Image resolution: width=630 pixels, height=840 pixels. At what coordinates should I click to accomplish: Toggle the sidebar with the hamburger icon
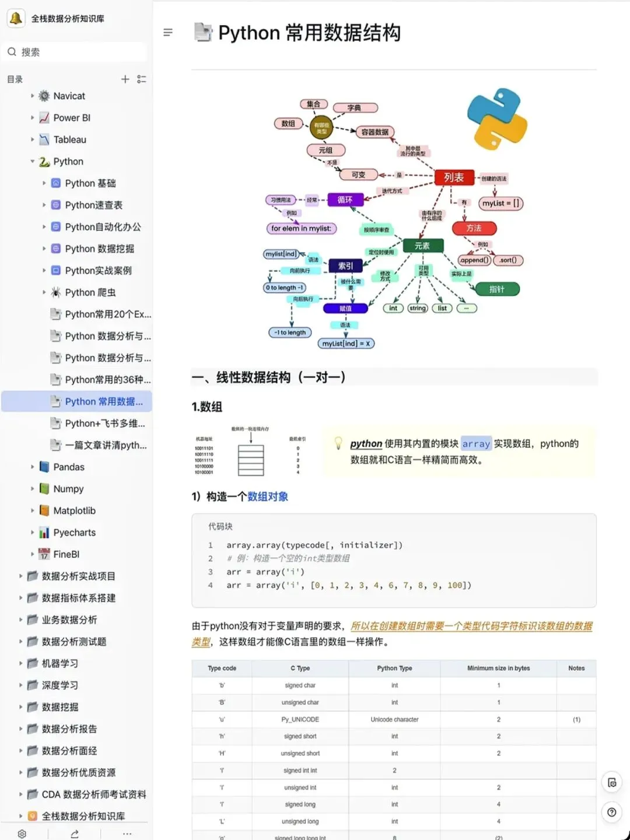[x=168, y=32]
